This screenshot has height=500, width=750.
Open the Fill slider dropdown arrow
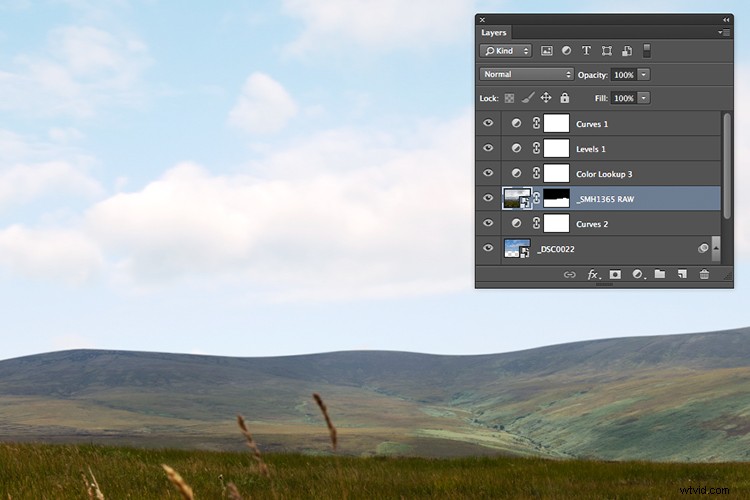(x=644, y=98)
